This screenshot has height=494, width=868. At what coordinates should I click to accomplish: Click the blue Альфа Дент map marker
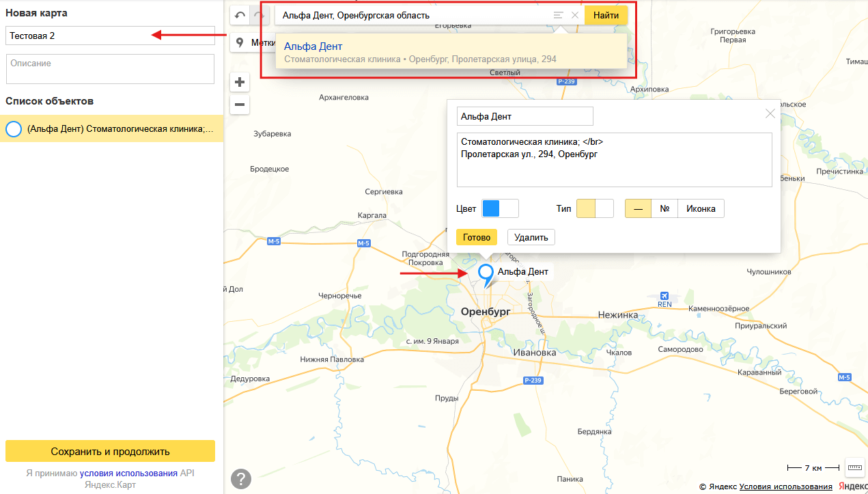tap(486, 274)
